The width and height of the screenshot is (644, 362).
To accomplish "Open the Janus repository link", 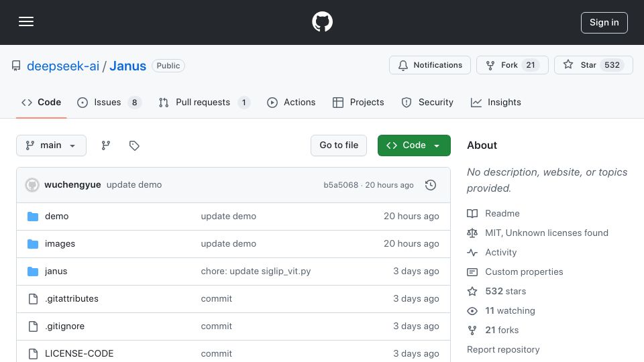I will click(x=127, y=66).
